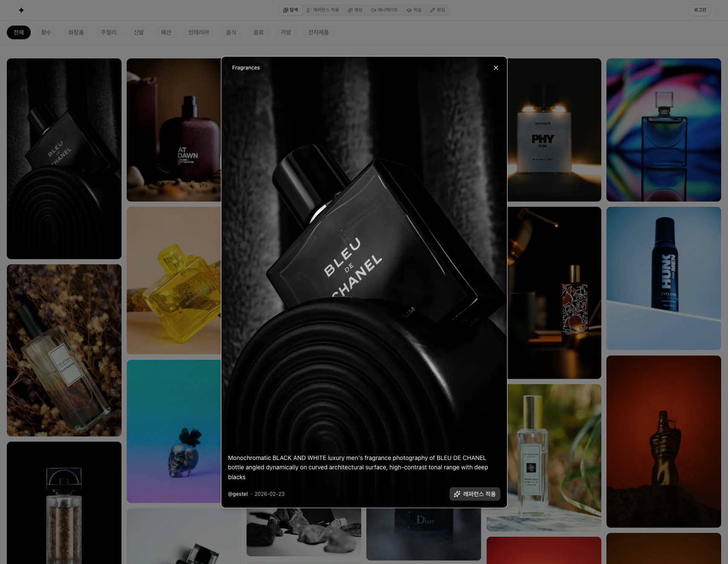Open the patterned amber bottle thumbnail
The width and height of the screenshot is (728, 564).
554,293
